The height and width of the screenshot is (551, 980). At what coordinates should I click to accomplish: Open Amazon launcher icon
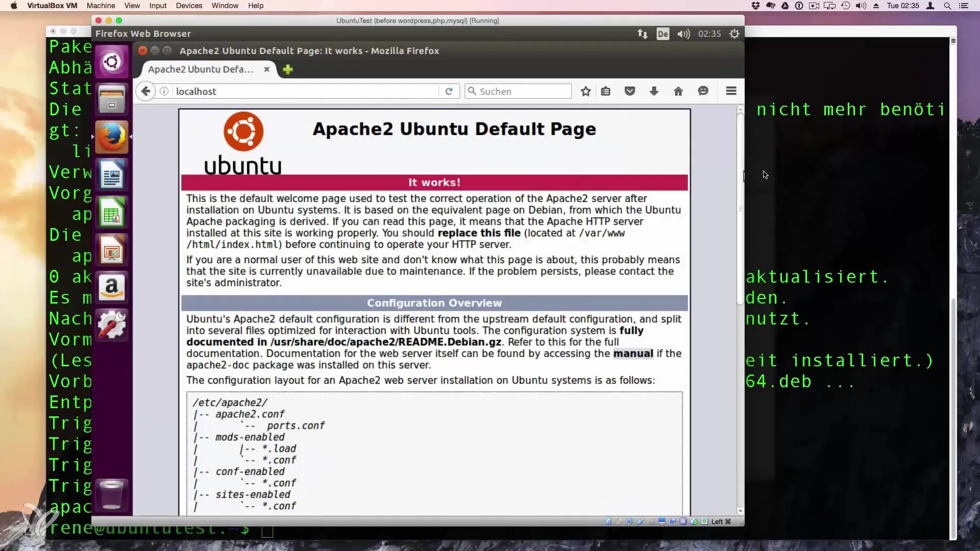point(112,287)
